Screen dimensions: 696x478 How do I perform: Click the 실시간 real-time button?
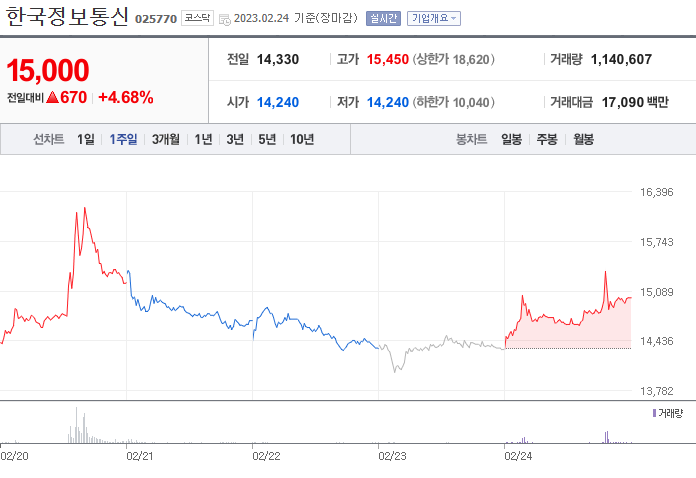[x=384, y=18]
